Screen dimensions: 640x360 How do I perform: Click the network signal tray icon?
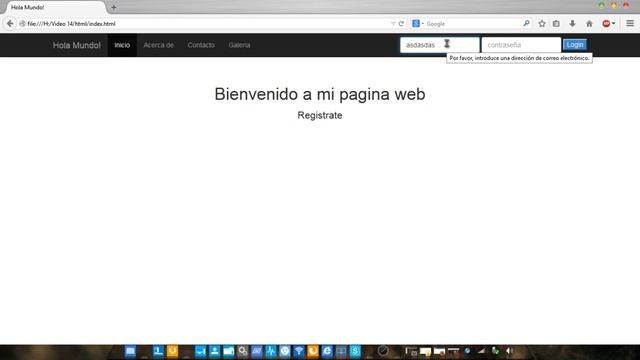[x=482, y=351]
